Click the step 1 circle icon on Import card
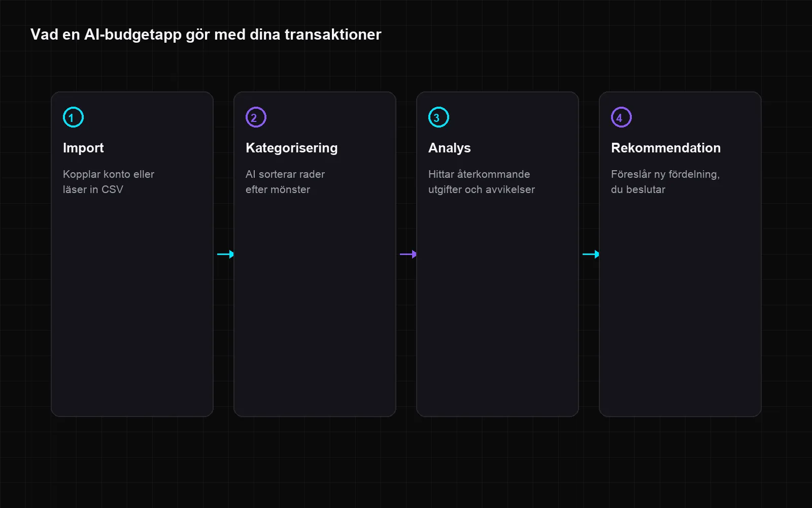This screenshot has width=812, height=508. point(73,117)
